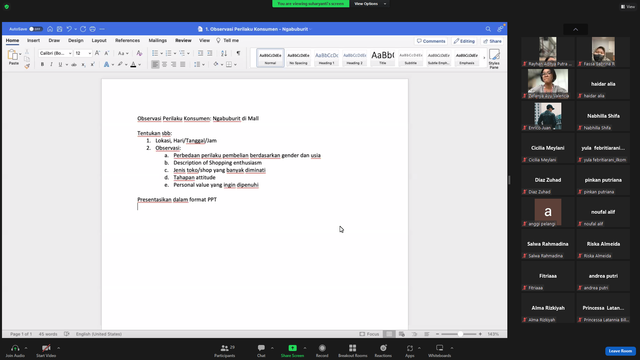Apply the Heading 1 style

point(327,58)
